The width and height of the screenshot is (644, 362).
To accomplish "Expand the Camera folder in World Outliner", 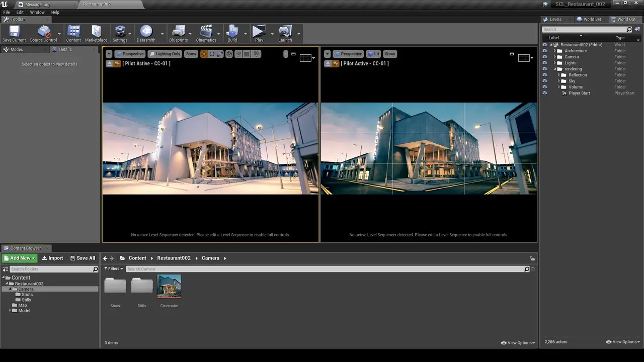I will tap(555, 57).
